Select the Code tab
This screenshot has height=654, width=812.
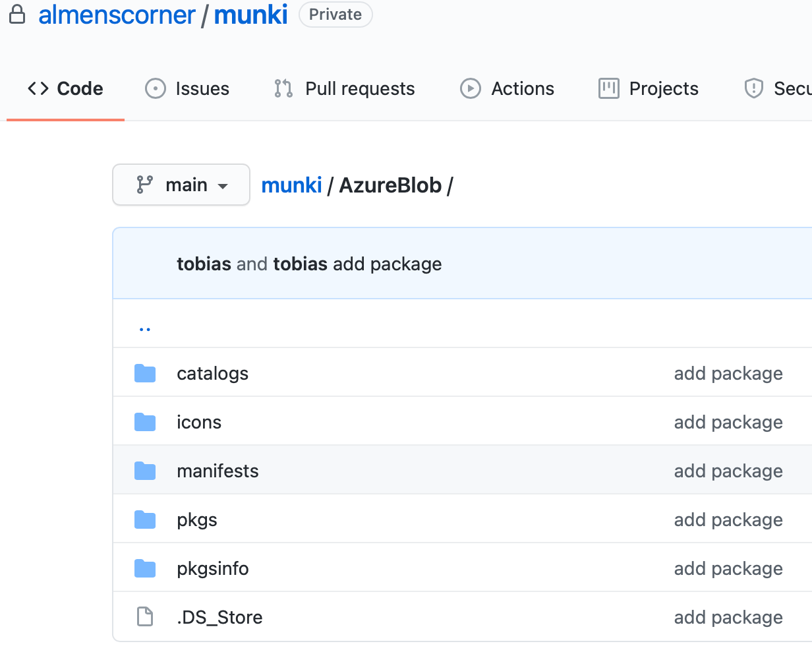65,88
